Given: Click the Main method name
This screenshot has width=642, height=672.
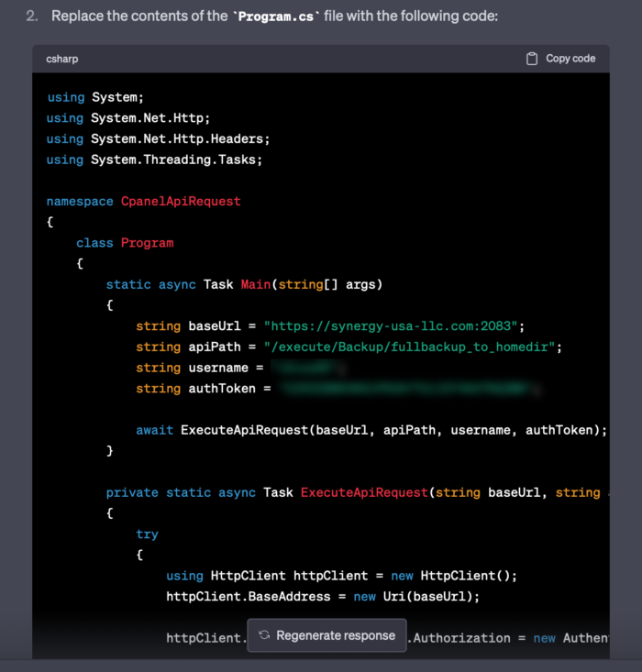Looking at the screenshot, I should coord(256,284).
